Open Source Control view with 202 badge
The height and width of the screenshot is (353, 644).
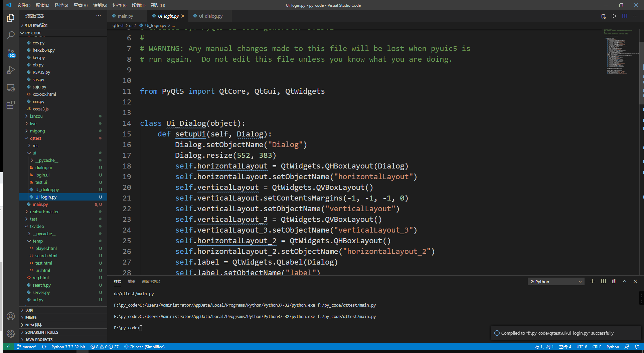(x=11, y=53)
